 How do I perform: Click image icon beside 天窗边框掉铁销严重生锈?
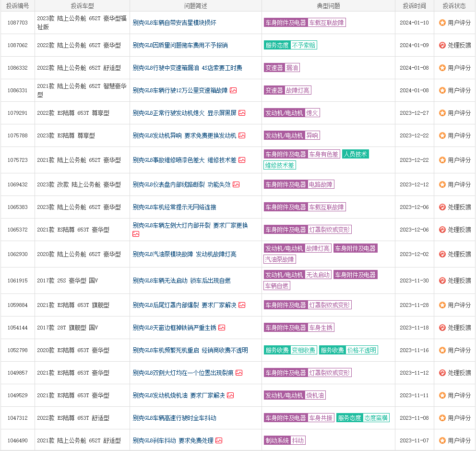[x=222, y=328]
